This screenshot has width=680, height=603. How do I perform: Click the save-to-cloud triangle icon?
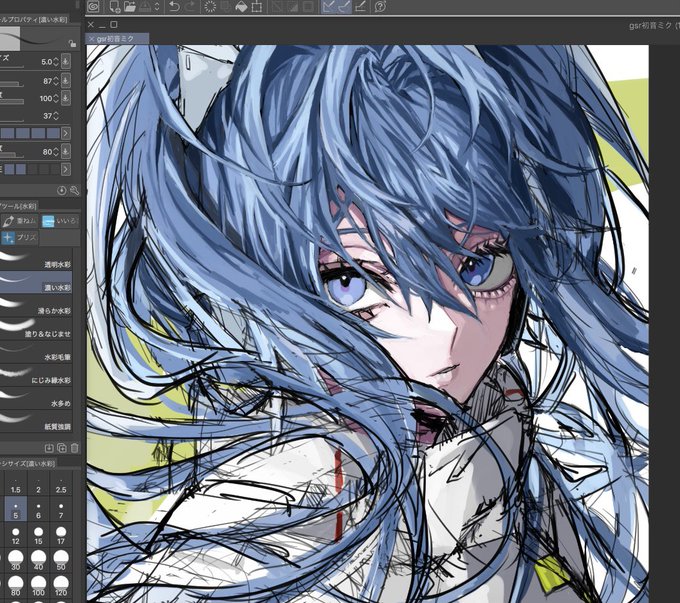[x=145, y=7]
